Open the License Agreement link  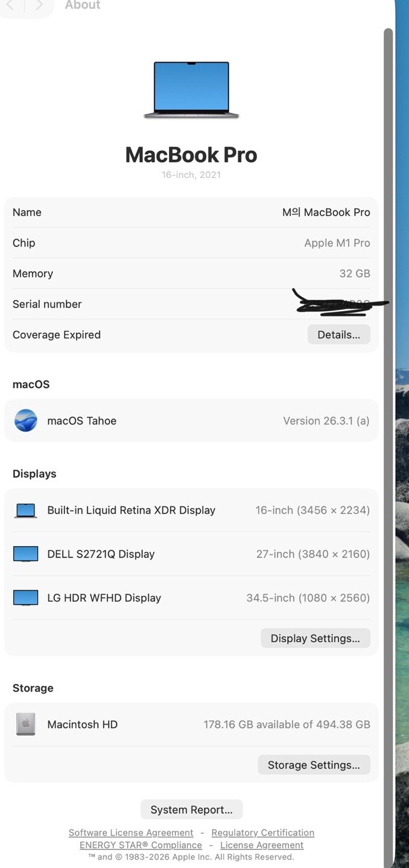point(262,845)
